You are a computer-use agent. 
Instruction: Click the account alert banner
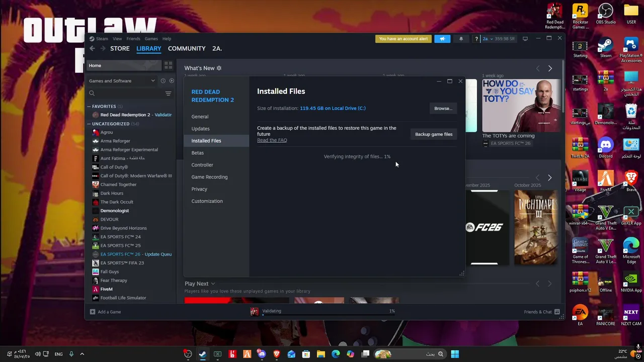[403, 39]
